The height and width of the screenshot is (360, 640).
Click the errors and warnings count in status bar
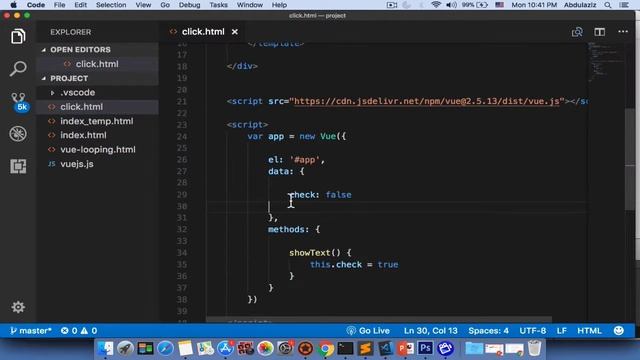(79, 331)
